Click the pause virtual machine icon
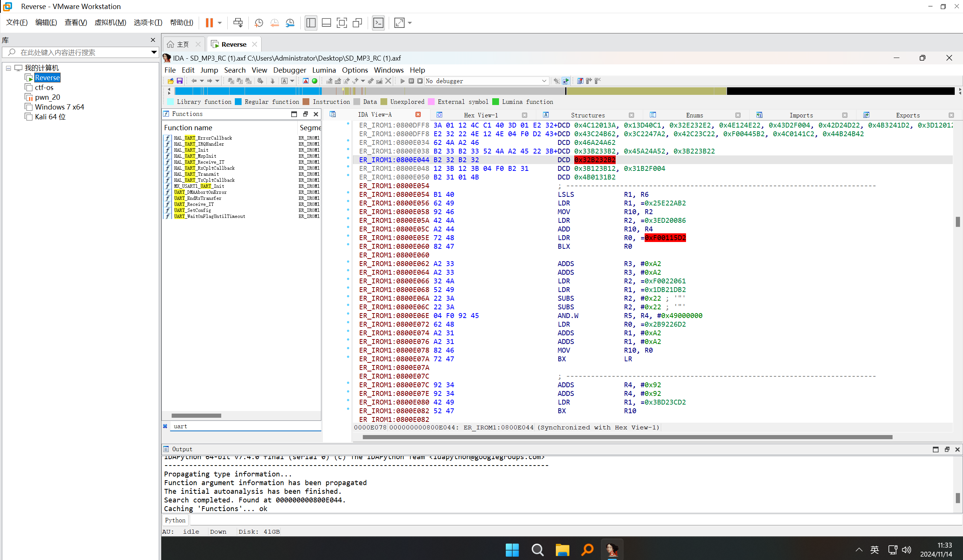963x560 pixels. click(209, 23)
